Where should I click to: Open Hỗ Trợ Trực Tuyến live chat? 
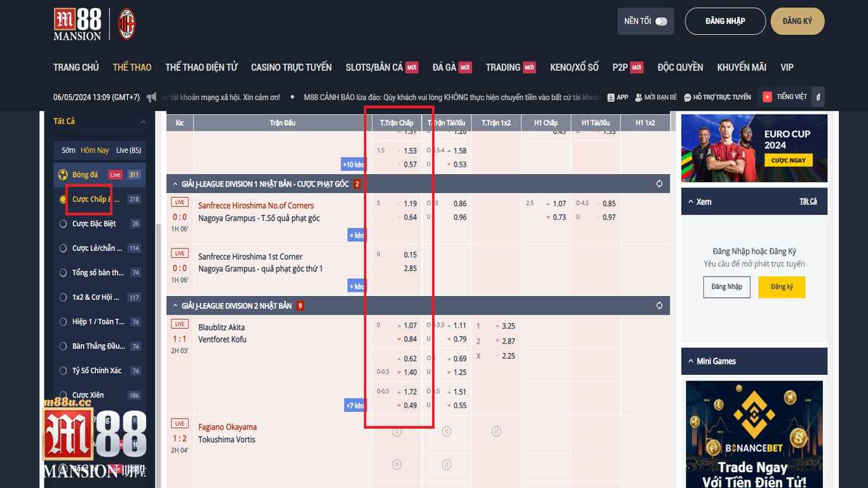click(717, 97)
